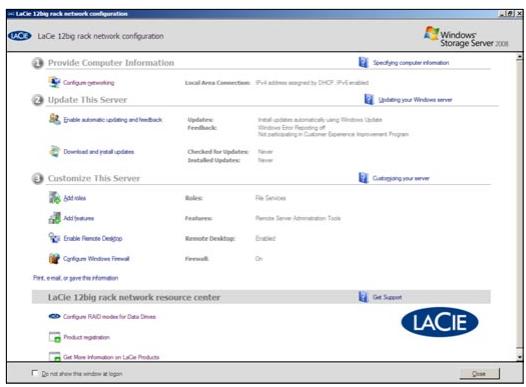Click the step 1 number badge
The width and height of the screenshot is (526, 387).
38,63
